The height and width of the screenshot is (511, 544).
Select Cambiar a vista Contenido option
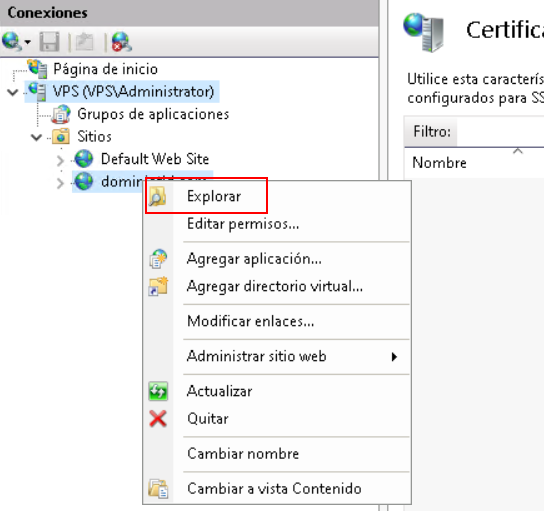coord(274,489)
